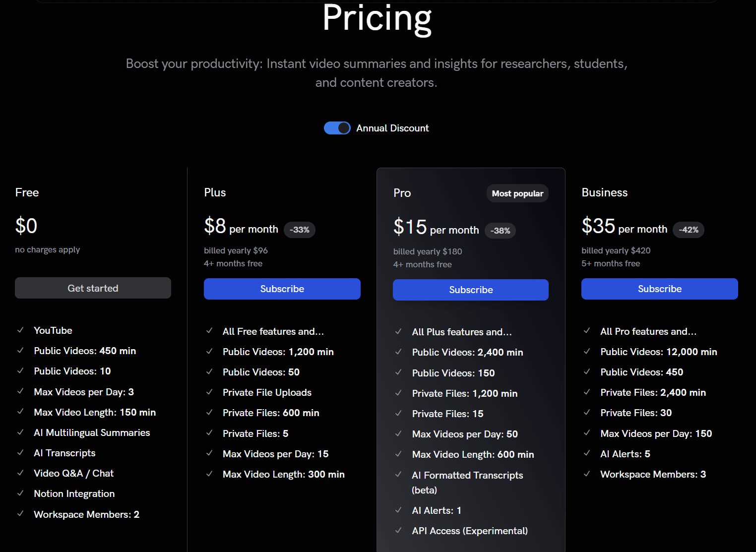Click checkmark next to Notion Integration
This screenshot has width=756, height=552.
point(21,493)
